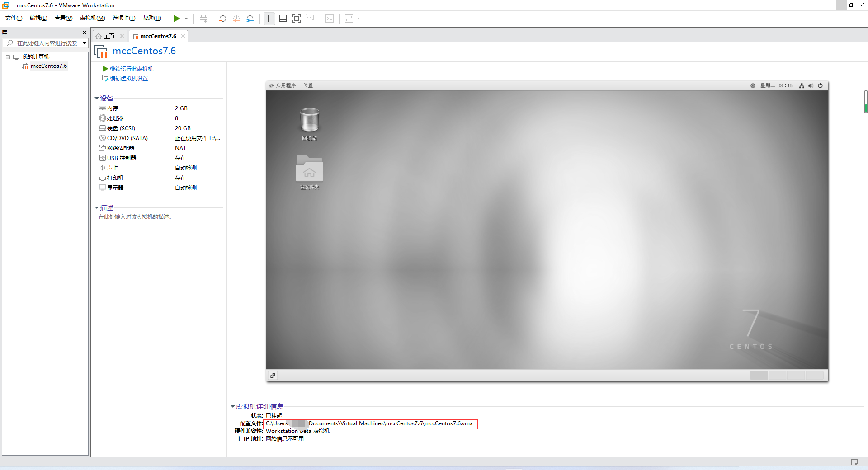Click the large mccCentos7.6 VM title

click(x=144, y=51)
